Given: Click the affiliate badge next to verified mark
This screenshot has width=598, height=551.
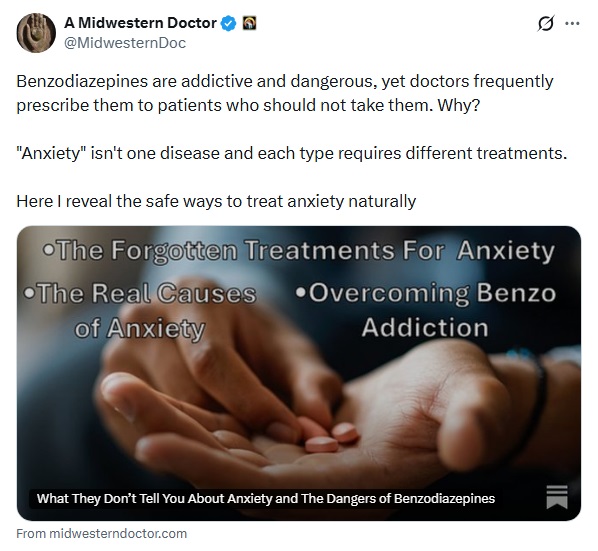Looking at the screenshot, I should click(249, 23).
